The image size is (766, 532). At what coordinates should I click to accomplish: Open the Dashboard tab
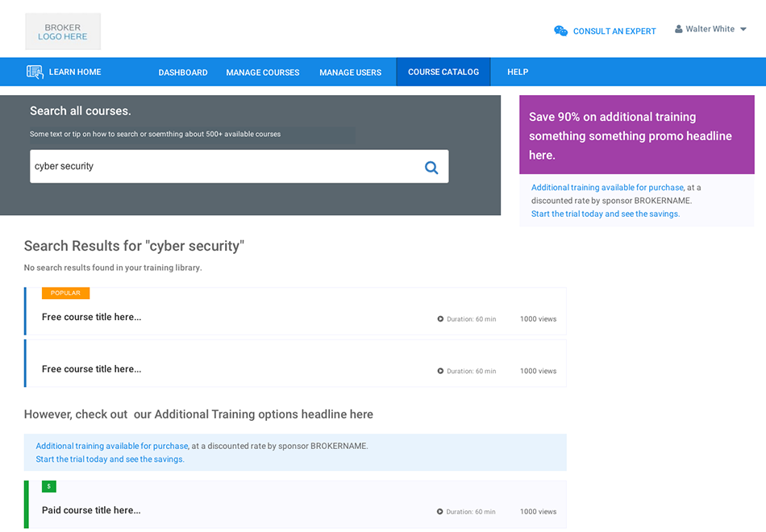[183, 73]
